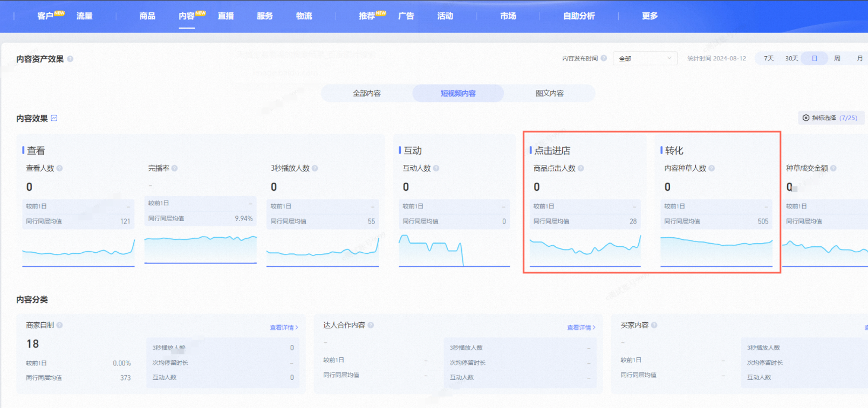Click the 转化 section heading
Image resolution: width=868 pixels, height=408 pixels.
pyautogui.click(x=674, y=150)
